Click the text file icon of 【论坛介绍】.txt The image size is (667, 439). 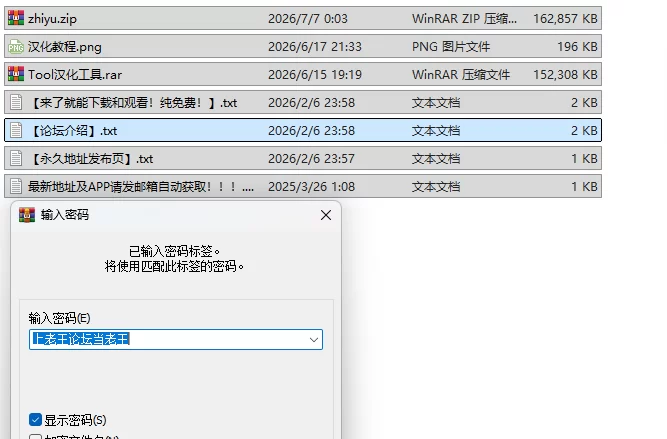pyautogui.click(x=16, y=131)
